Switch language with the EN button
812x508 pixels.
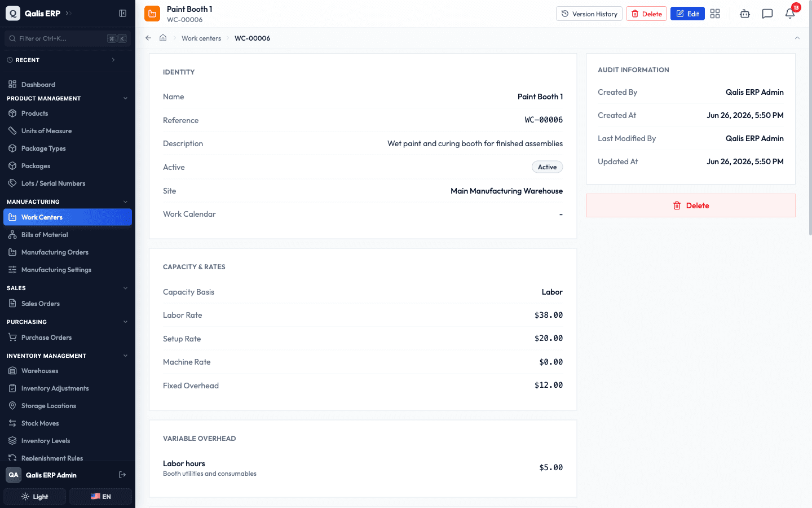pyautogui.click(x=101, y=497)
